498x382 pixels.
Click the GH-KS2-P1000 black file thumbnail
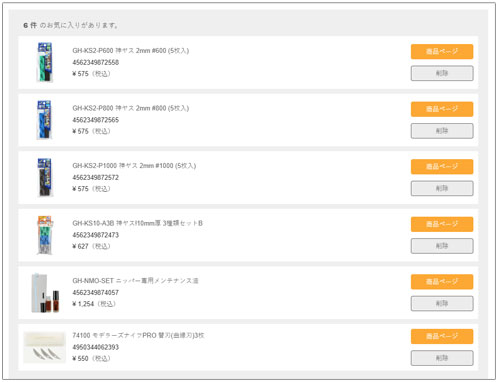click(45, 177)
